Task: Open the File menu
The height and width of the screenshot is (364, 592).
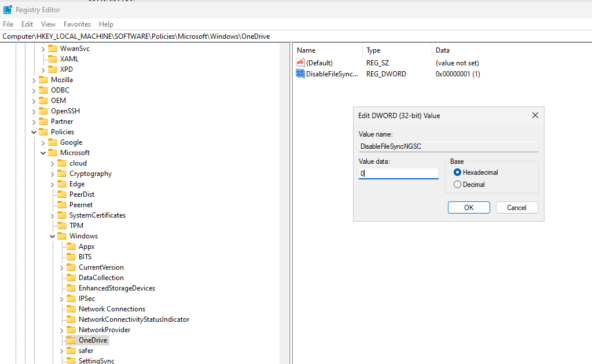Action: point(8,24)
